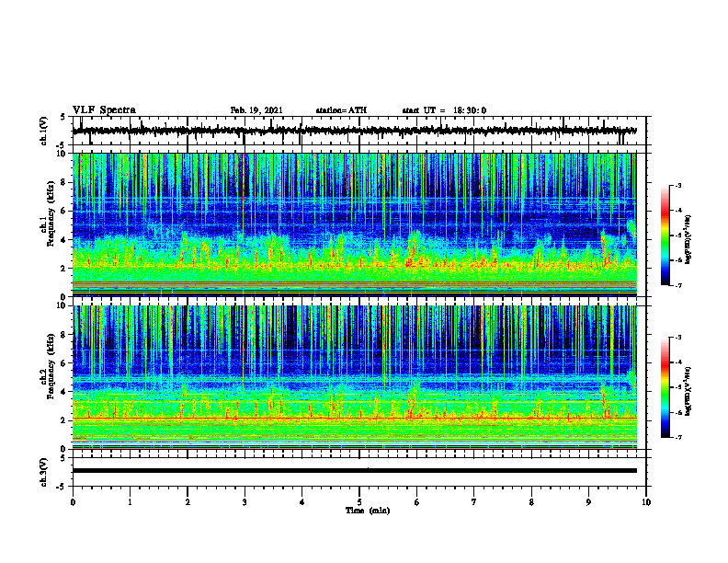
Task: Click "-5" on the ch.2 color scale
Action: (x=678, y=387)
